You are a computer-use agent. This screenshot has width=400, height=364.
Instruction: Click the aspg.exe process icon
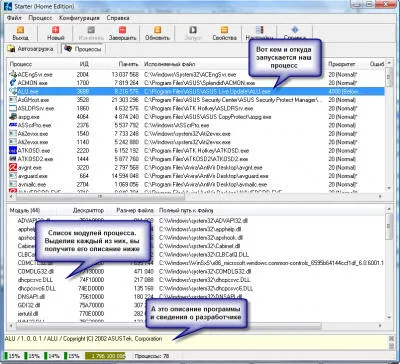(13, 117)
